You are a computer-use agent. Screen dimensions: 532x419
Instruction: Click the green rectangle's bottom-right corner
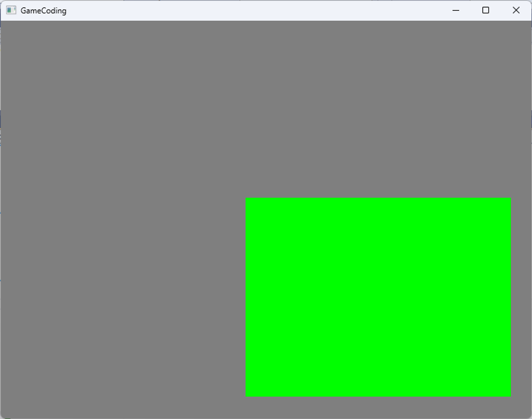[x=510, y=396]
